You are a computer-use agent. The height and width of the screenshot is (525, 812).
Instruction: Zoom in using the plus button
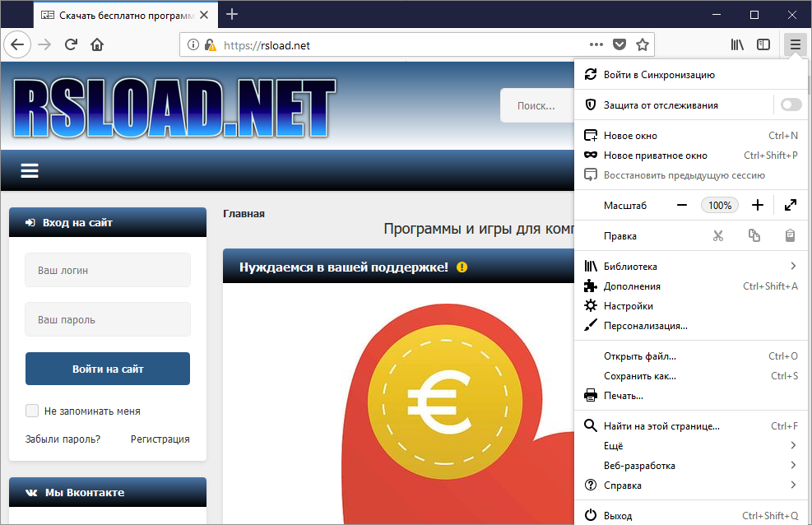tap(758, 206)
